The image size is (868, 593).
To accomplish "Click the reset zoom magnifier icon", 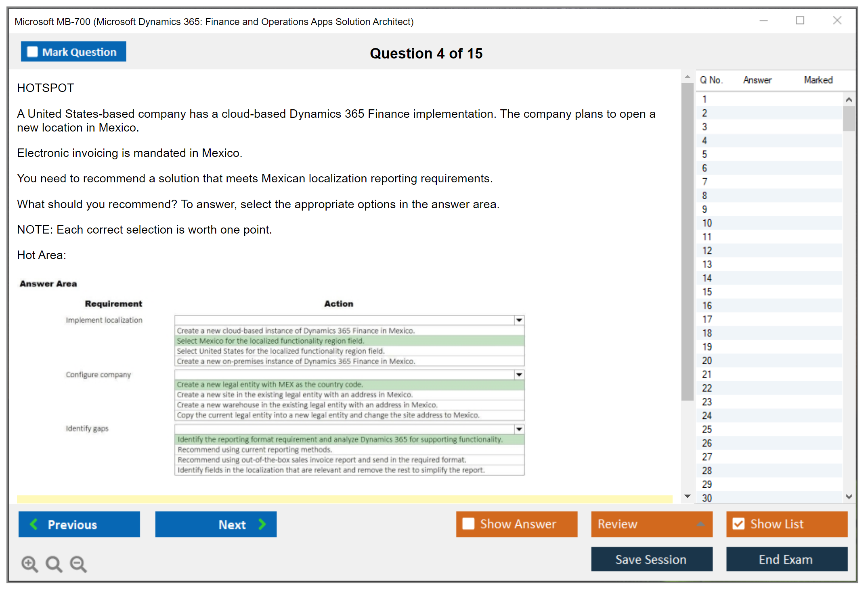I will click(54, 564).
